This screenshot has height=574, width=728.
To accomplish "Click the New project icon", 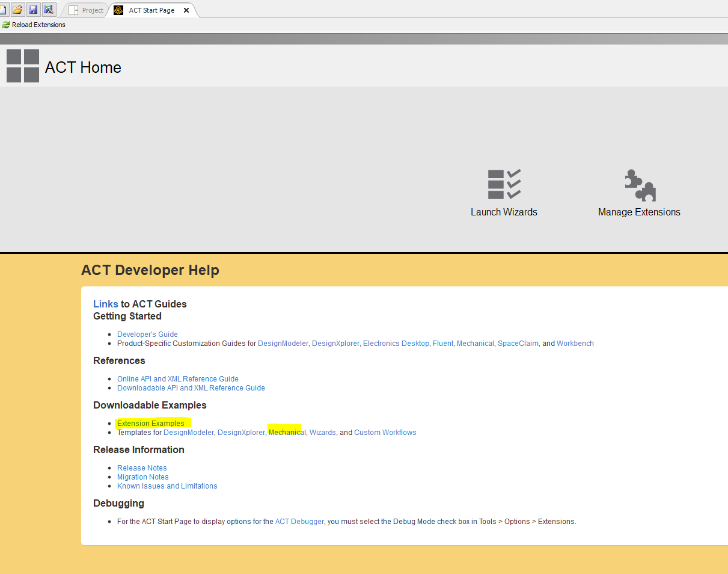I will click(3, 10).
